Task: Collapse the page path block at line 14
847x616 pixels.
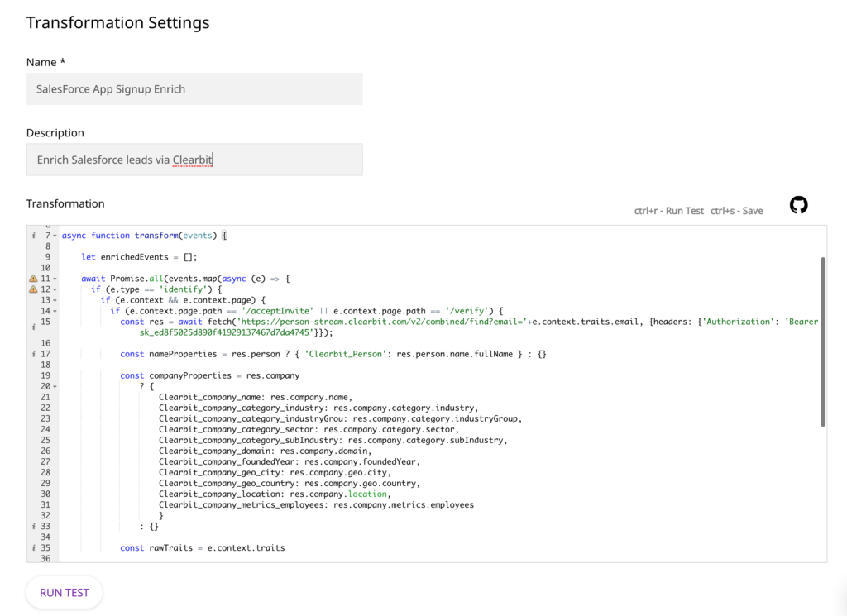Action: (55, 312)
